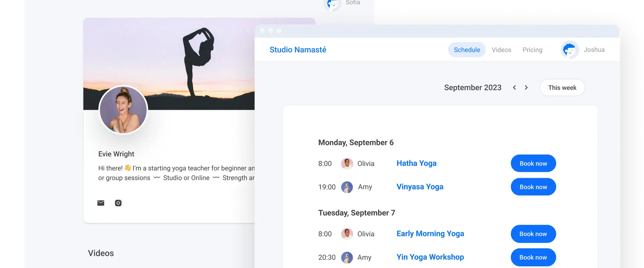Click the Joshua username in the header
This screenshot has height=268, width=644.
pos(594,50)
